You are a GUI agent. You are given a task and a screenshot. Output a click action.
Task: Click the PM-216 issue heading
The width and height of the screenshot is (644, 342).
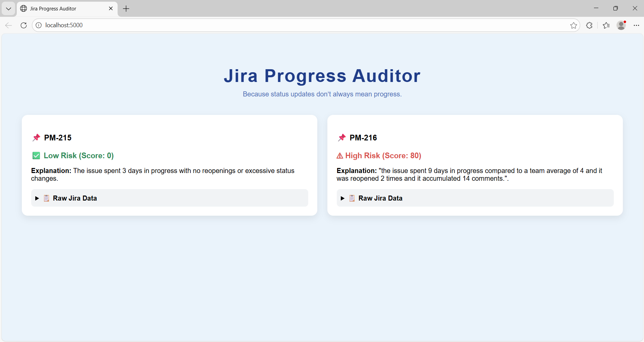click(x=363, y=138)
